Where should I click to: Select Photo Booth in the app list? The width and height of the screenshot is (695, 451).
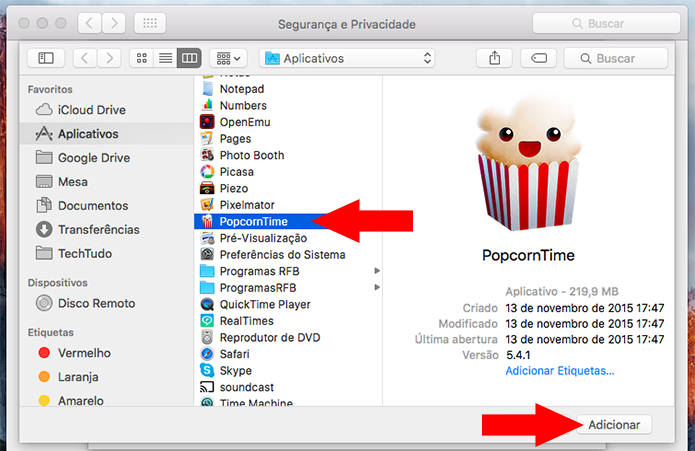288,155
